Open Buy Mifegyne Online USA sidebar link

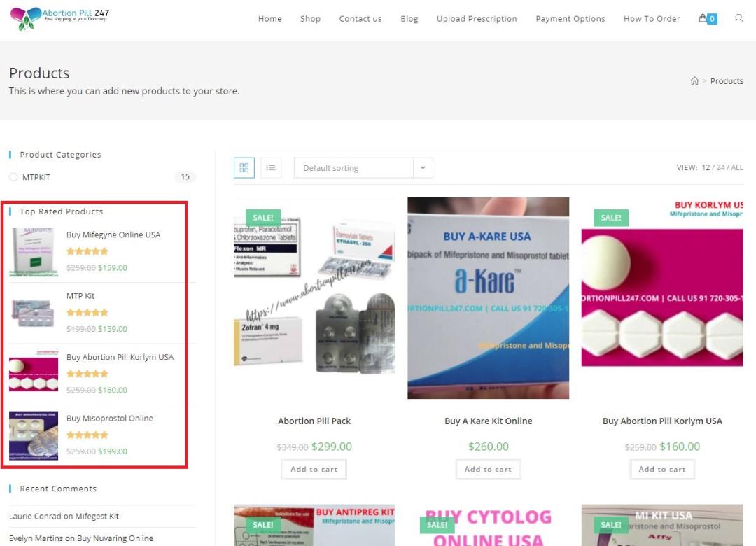point(113,235)
